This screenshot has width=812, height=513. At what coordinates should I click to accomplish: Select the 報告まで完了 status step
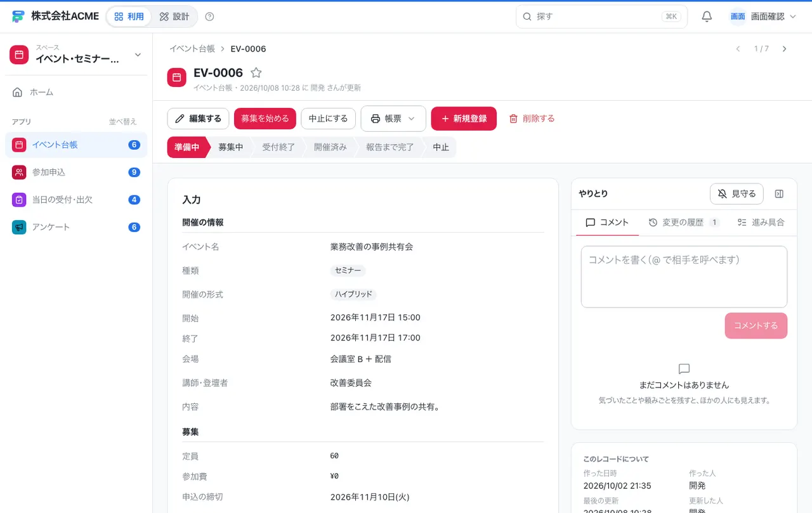[x=390, y=147]
